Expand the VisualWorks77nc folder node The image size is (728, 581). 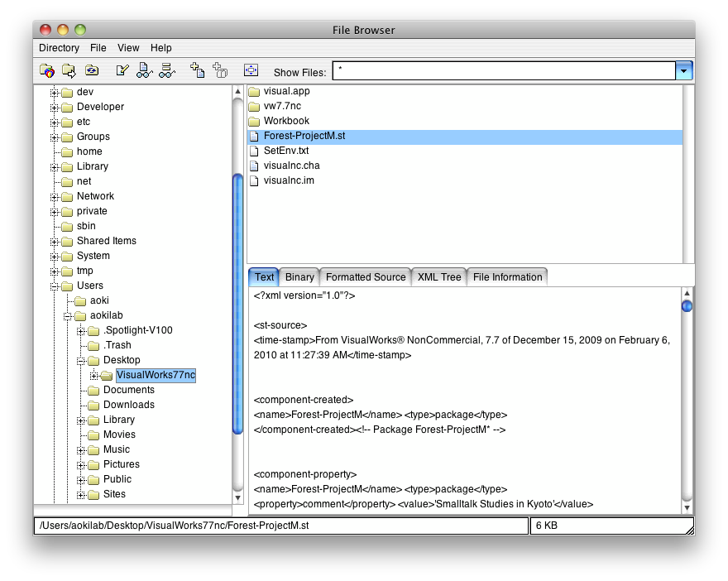tap(94, 375)
